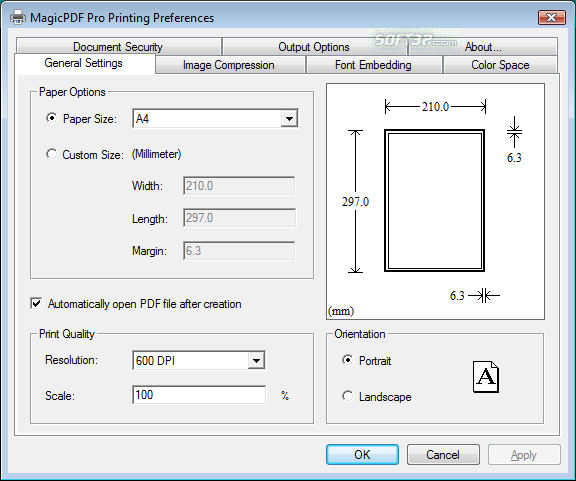Click the printer icon in title bar

point(18,18)
